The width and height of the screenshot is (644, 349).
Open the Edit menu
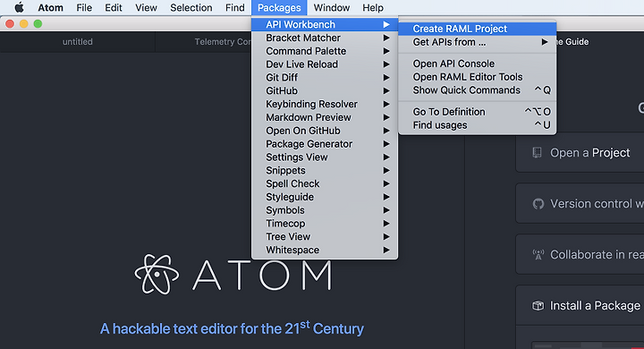point(114,7)
